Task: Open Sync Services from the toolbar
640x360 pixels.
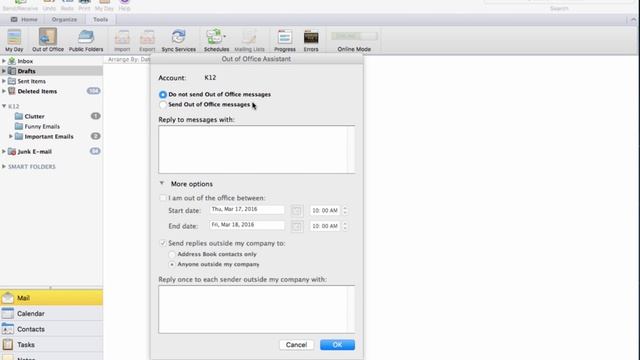Action: click(x=178, y=40)
